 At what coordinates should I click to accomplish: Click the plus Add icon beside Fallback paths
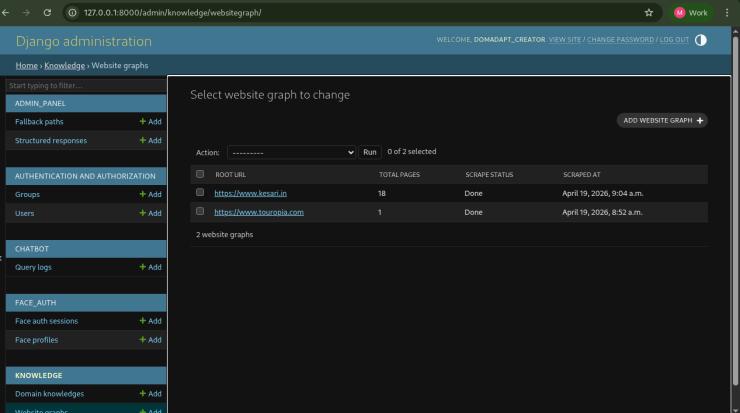[143, 122]
